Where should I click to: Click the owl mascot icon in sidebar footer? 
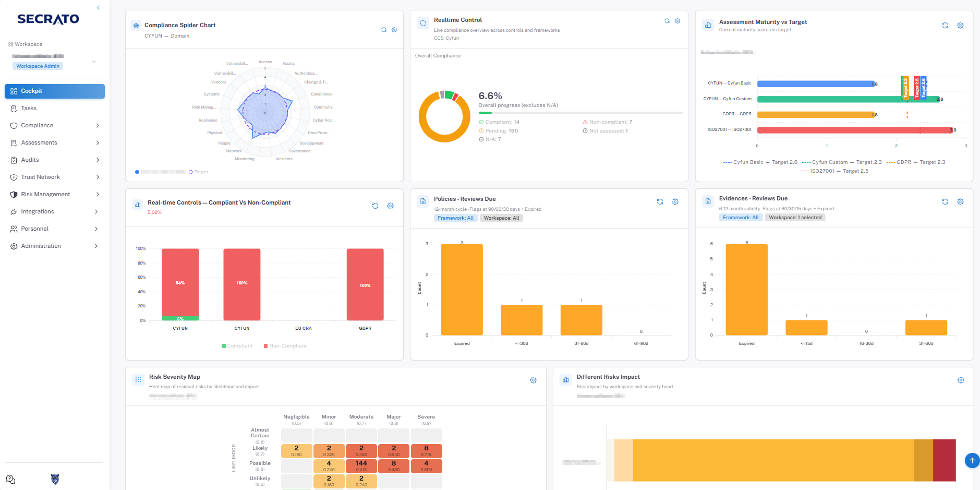pyautogui.click(x=55, y=479)
